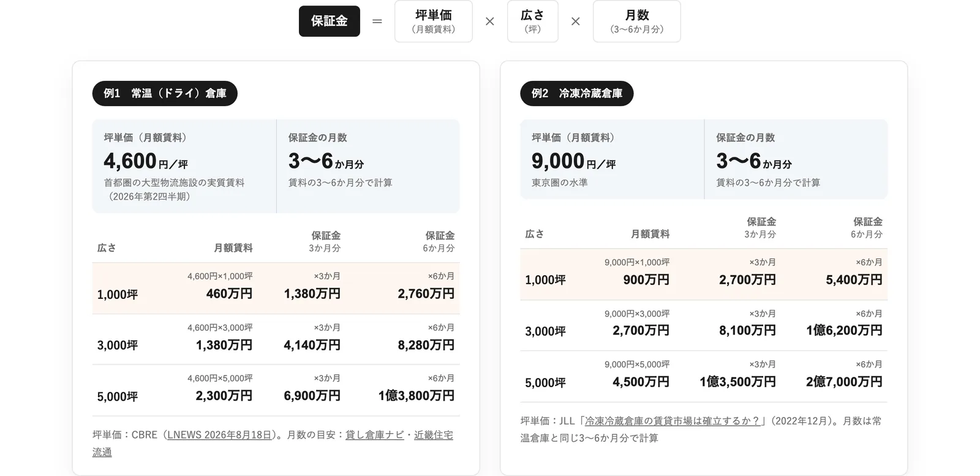Click the 8,280万円 deposit cell

(426, 345)
